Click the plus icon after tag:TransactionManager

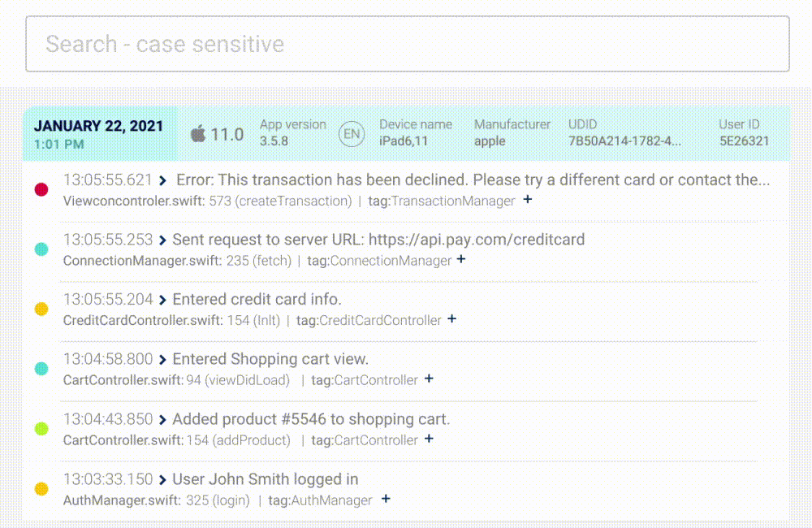point(527,200)
